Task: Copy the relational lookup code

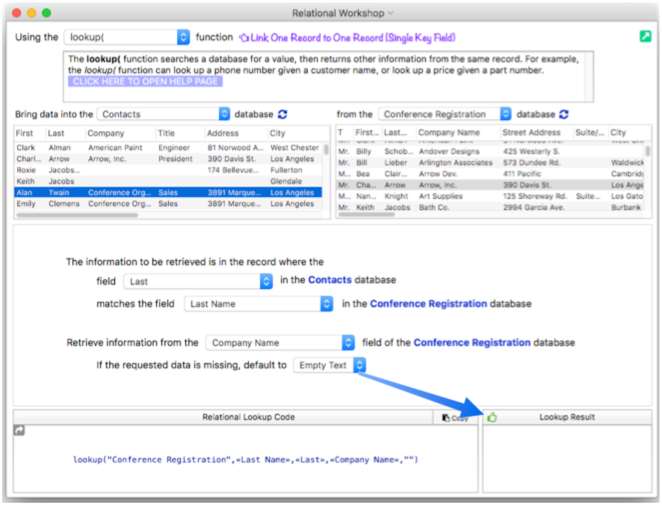Action: click(x=454, y=417)
